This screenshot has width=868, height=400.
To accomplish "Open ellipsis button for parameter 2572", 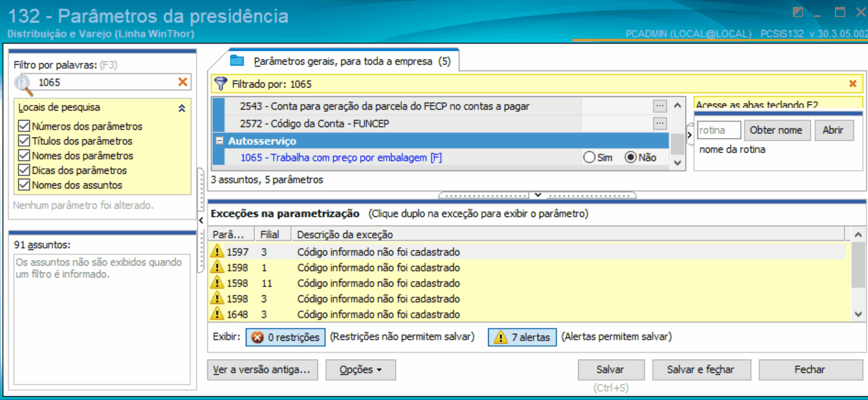I will click(659, 123).
